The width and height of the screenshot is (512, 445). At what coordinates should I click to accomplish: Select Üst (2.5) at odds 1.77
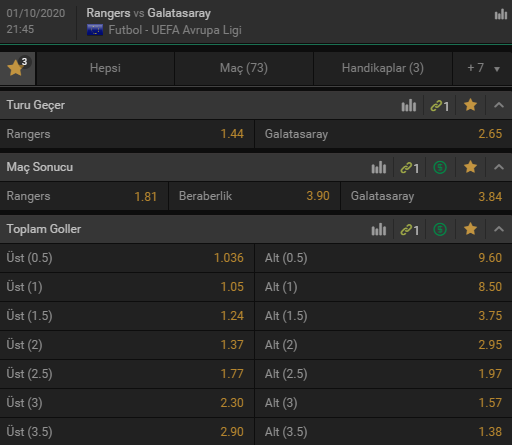click(x=127, y=374)
